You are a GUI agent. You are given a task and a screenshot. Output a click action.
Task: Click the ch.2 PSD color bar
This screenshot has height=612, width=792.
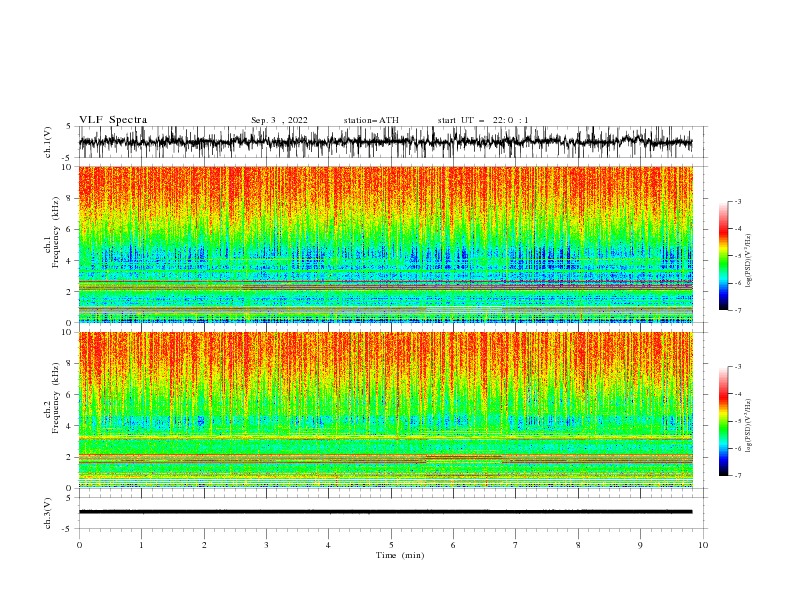(x=723, y=421)
